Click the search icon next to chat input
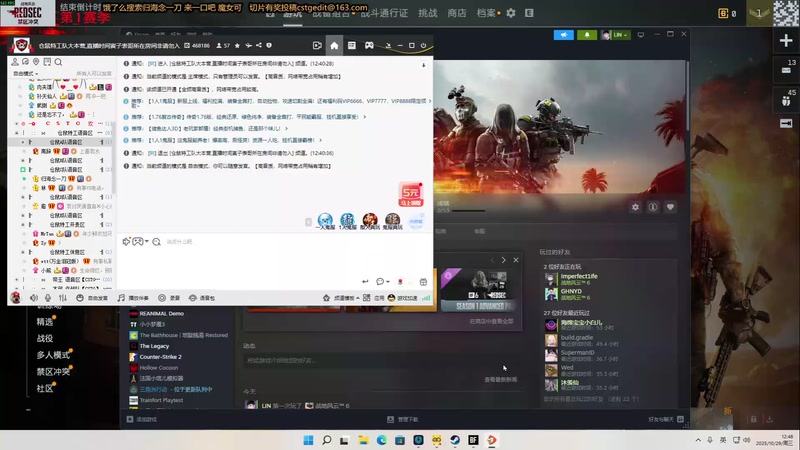The width and height of the screenshot is (800, 450). [x=156, y=241]
